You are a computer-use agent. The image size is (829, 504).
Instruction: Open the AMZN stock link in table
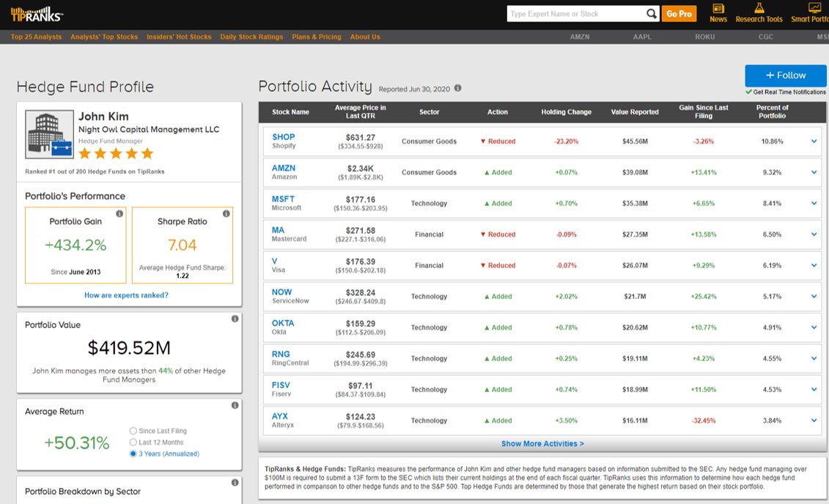[x=284, y=168]
